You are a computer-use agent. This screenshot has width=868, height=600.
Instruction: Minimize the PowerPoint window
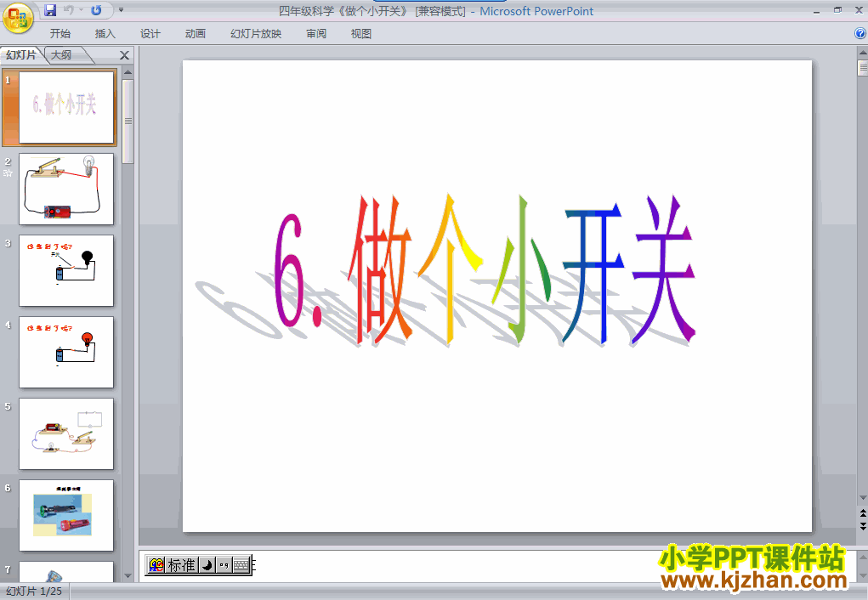[x=816, y=10]
